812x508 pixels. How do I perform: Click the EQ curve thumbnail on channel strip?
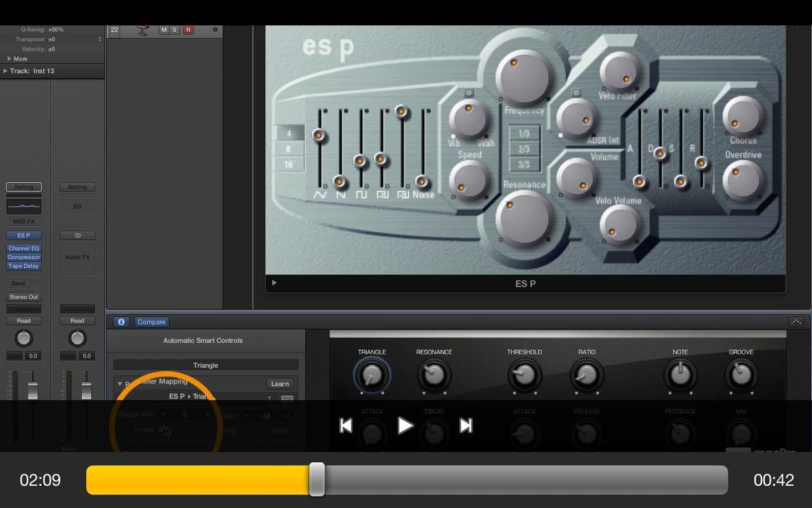(x=23, y=206)
